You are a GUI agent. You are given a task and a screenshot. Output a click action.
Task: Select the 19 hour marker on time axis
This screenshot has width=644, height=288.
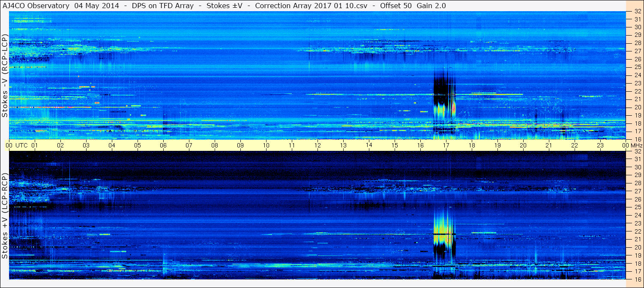click(x=497, y=145)
